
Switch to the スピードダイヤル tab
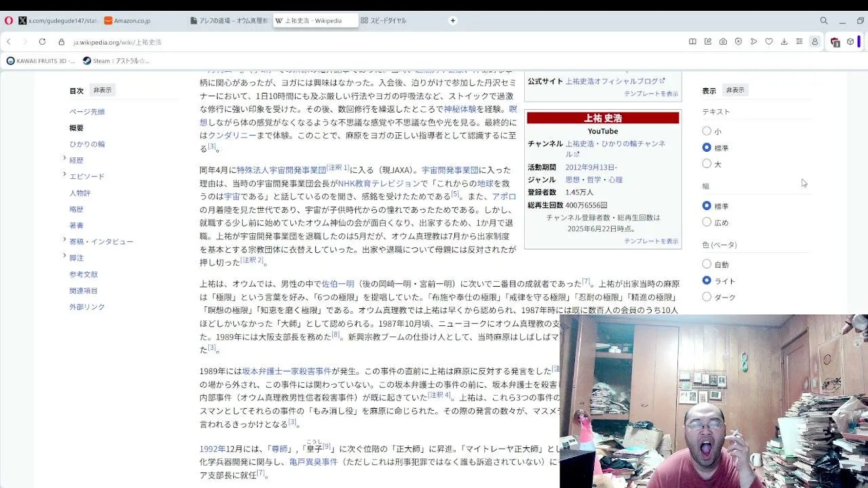click(400, 20)
